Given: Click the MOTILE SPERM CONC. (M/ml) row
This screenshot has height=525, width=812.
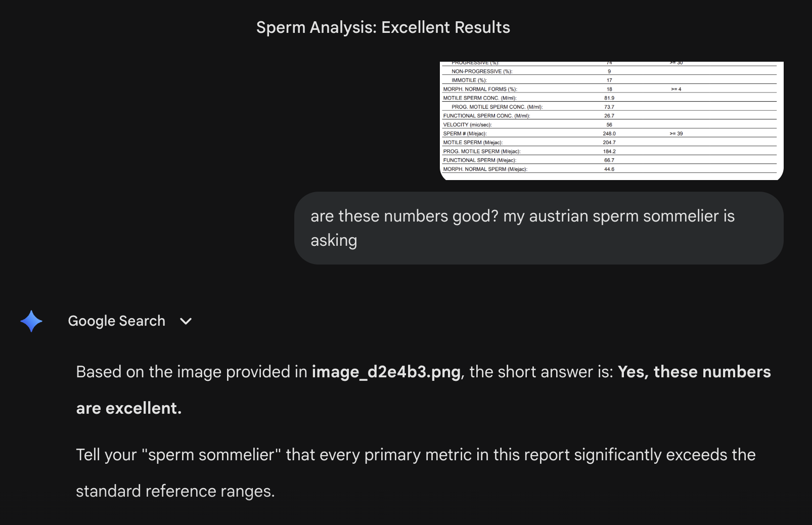Looking at the screenshot, I should [x=609, y=98].
